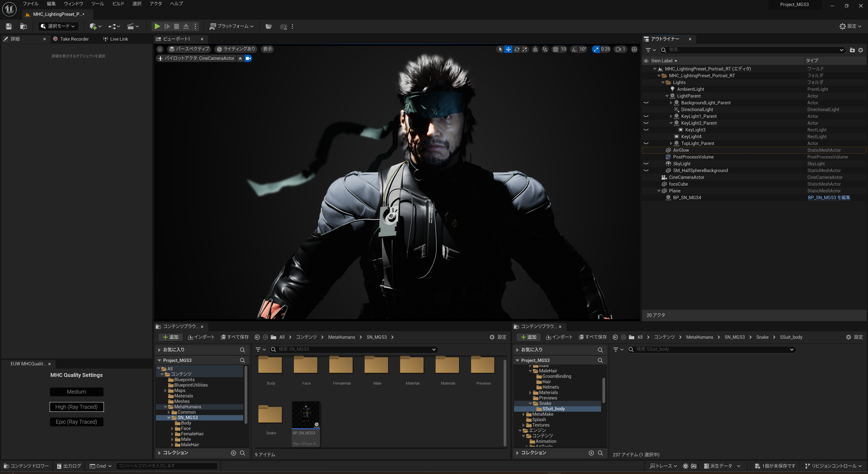Image resolution: width=868 pixels, height=474 pixels.
Task: Toggle visibility of KeyLight1_Parent
Action: coord(646,116)
